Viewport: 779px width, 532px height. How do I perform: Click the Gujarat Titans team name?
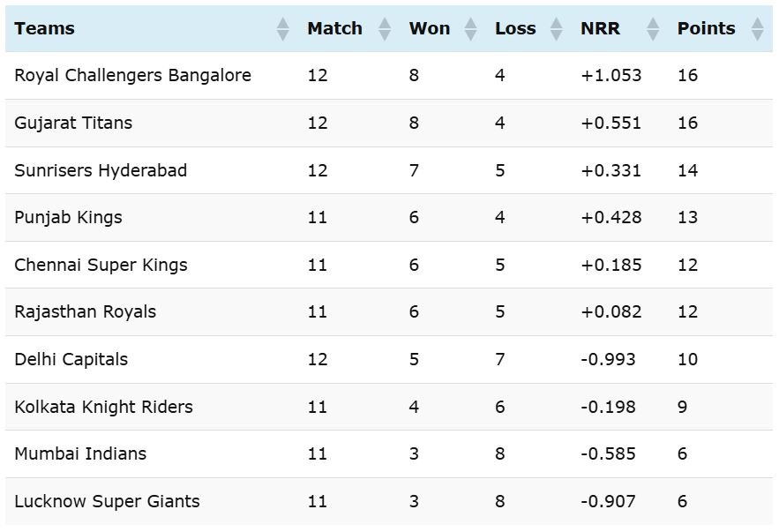click(x=73, y=123)
